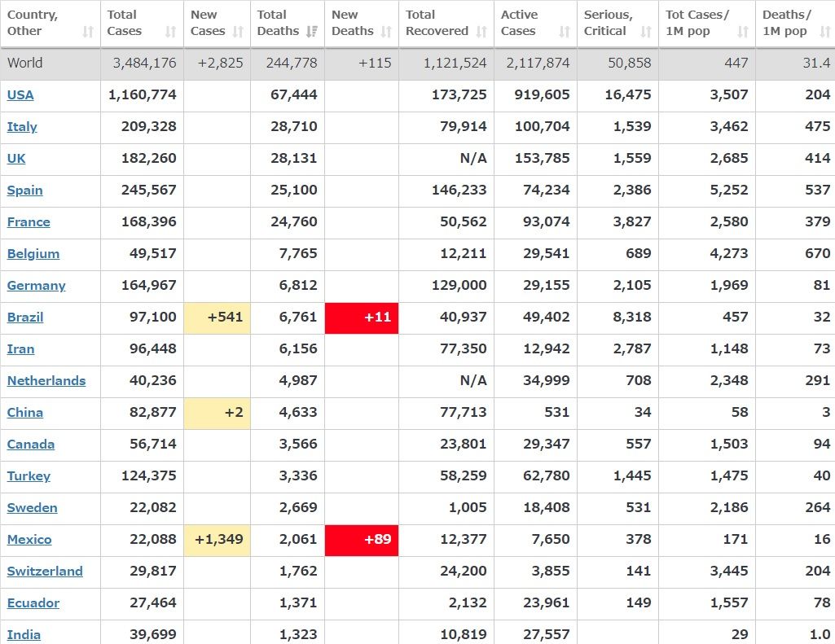Sort by Active Cases arrow icon
The width and height of the screenshot is (835, 644).
[x=565, y=32]
